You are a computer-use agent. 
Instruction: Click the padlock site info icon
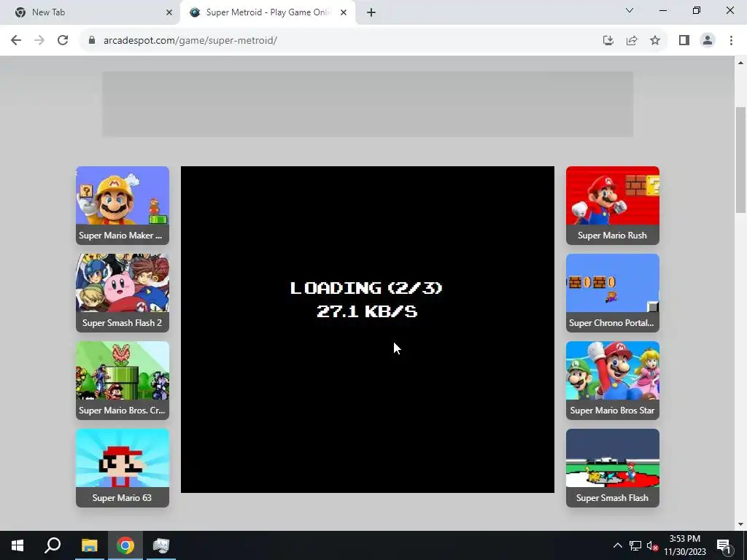click(91, 41)
